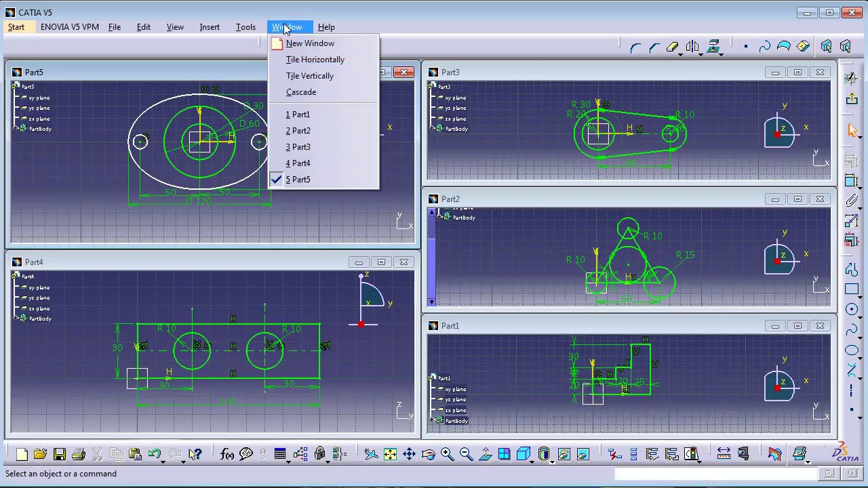868x488 pixels.
Task: Expand the Part4 tree root node
Action: pos(16,276)
